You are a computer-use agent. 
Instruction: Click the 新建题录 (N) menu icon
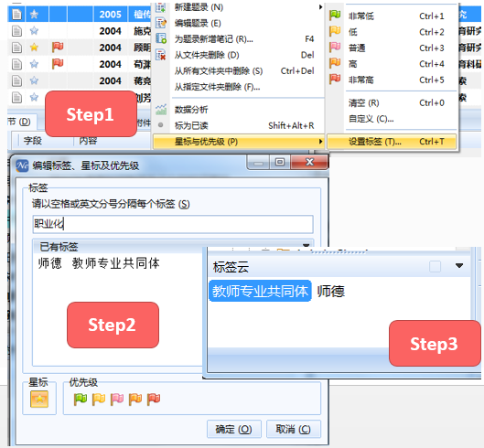click(x=160, y=6)
